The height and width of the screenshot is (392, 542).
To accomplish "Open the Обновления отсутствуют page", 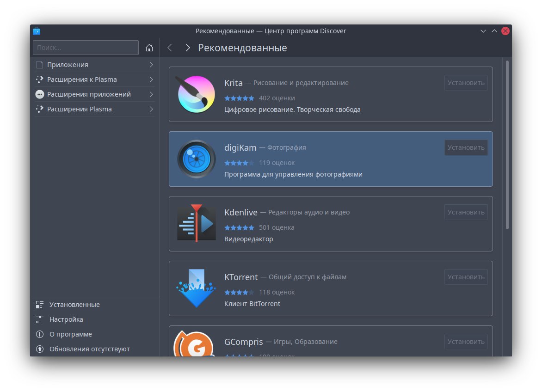I will coord(95,349).
